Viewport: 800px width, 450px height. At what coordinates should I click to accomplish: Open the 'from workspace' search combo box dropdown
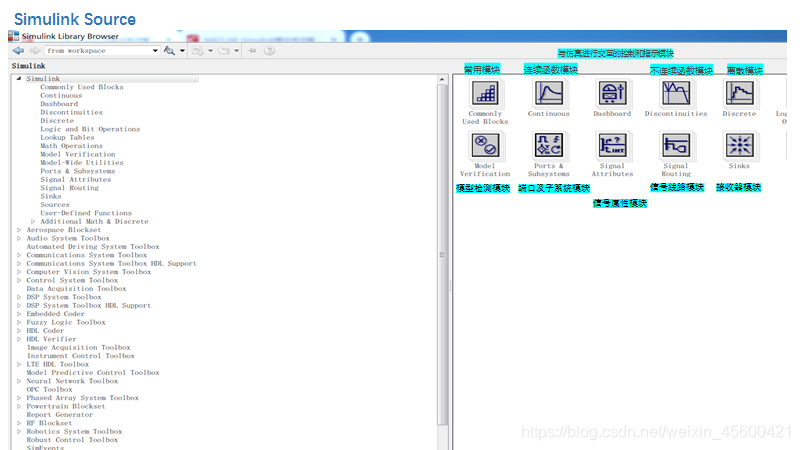[155, 51]
